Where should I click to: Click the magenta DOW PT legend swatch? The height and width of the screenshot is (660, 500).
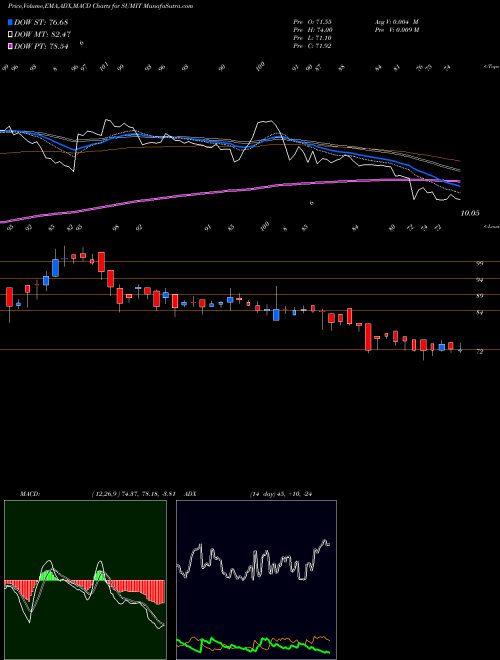(x=10, y=46)
